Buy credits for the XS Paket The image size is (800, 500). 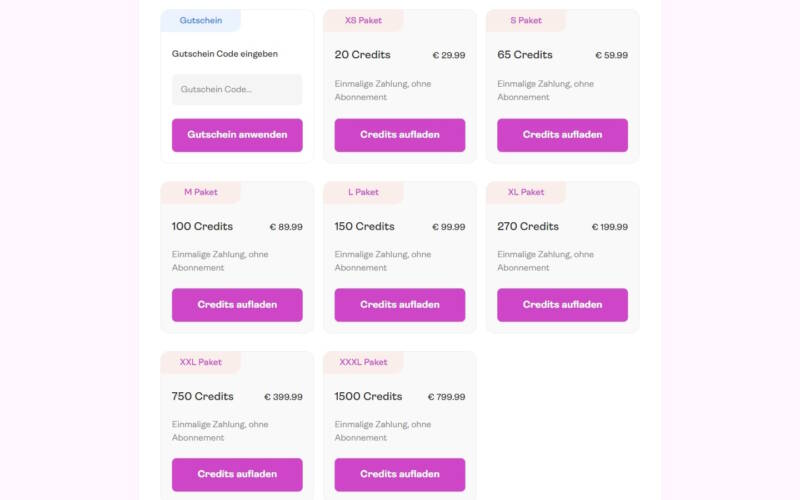point(399,135)
